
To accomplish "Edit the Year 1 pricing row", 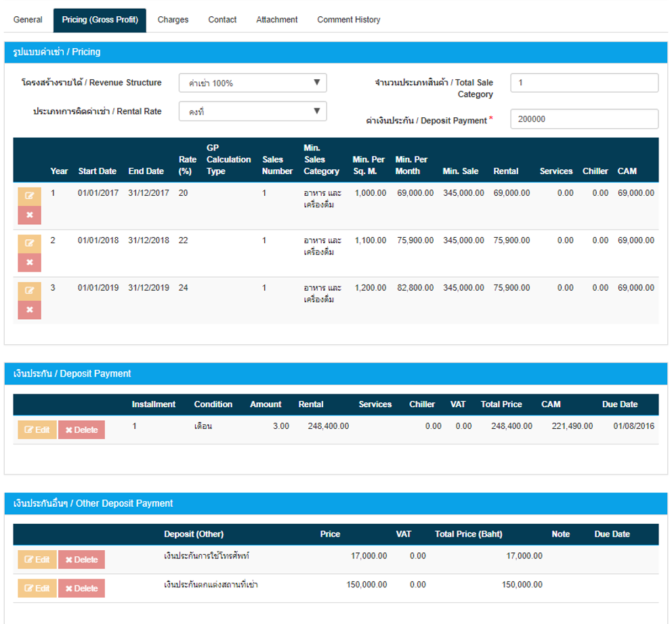I will click(x=29, y=196).
